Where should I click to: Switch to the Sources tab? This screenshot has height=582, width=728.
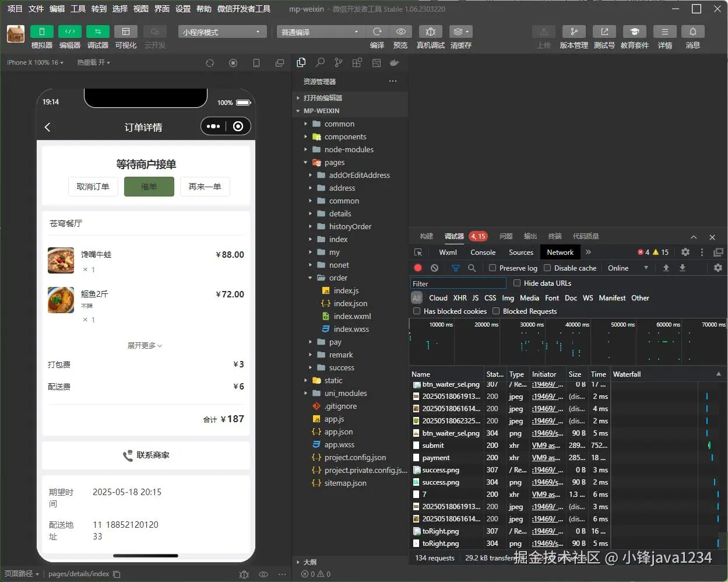(x=521, y=252)
